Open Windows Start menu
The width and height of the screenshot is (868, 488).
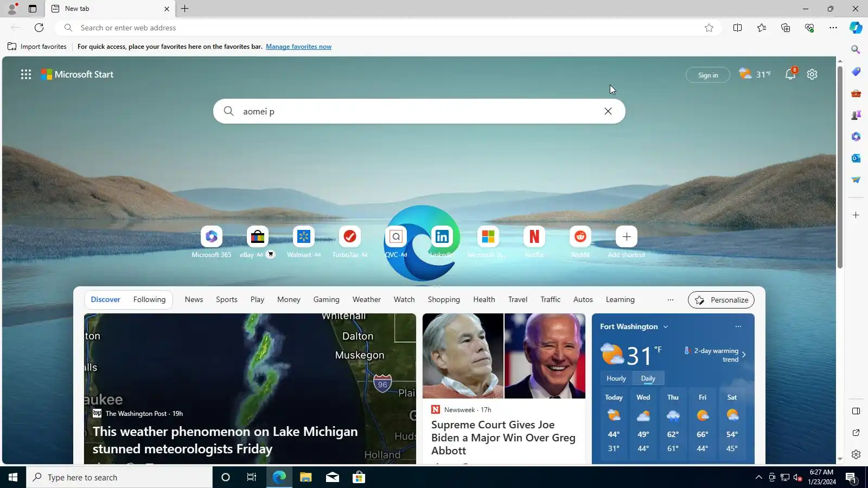[x=13, y=477]
